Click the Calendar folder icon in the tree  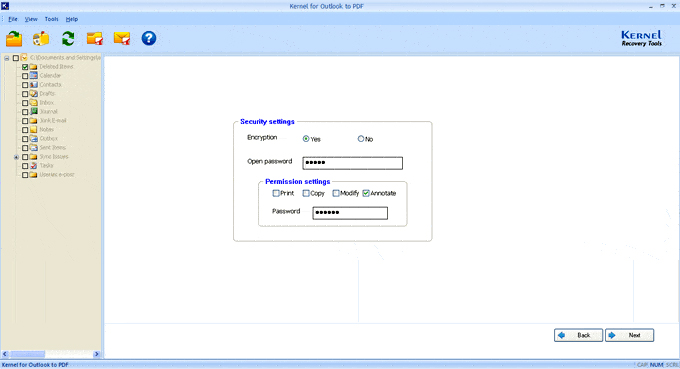(x=33, y=75)
